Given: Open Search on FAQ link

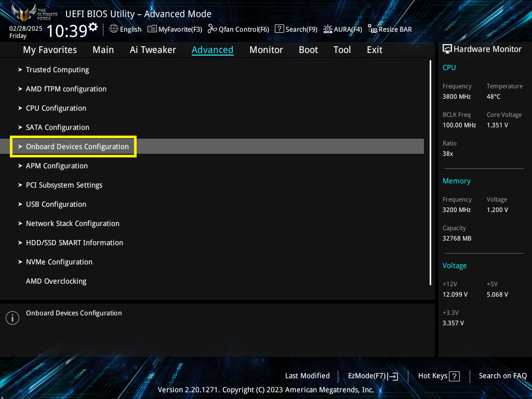Looking at the screenshot, I should click(x=502, y=376).
